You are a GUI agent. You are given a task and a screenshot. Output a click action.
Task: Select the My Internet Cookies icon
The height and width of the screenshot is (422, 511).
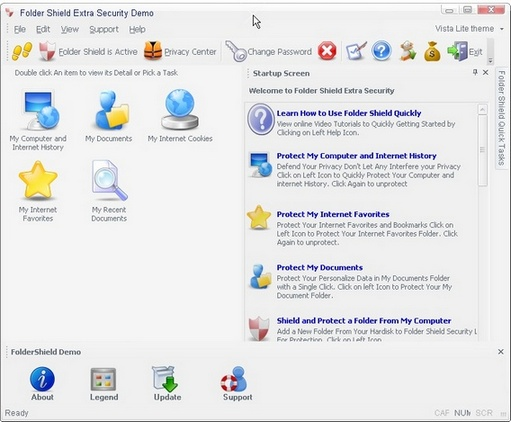[180, 109]
